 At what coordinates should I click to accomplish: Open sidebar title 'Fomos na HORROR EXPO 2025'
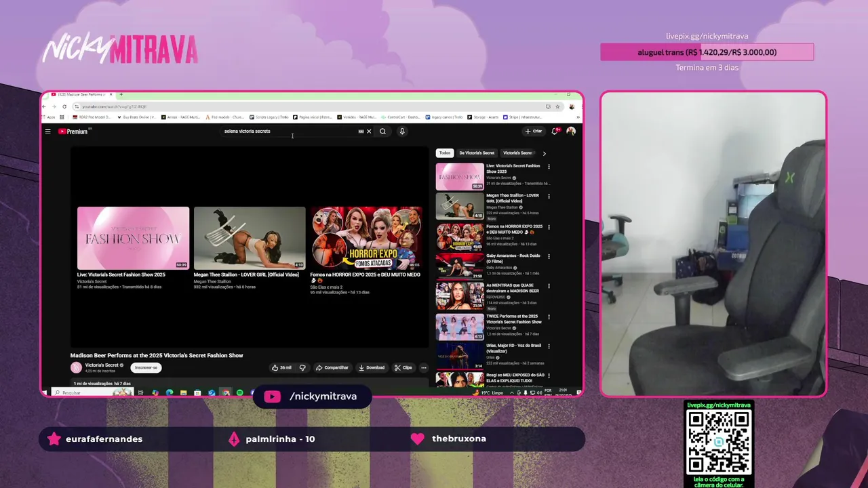pyautogui.click(x=514, y=229)
